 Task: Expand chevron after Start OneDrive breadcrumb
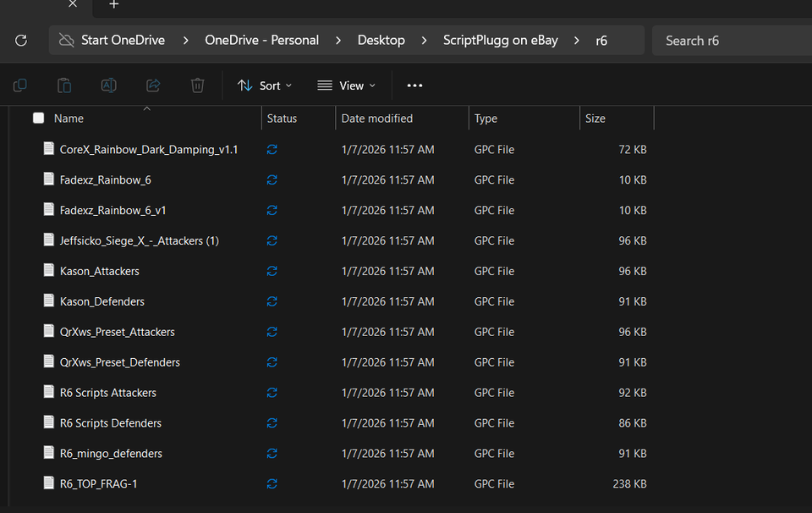[185, 41]
